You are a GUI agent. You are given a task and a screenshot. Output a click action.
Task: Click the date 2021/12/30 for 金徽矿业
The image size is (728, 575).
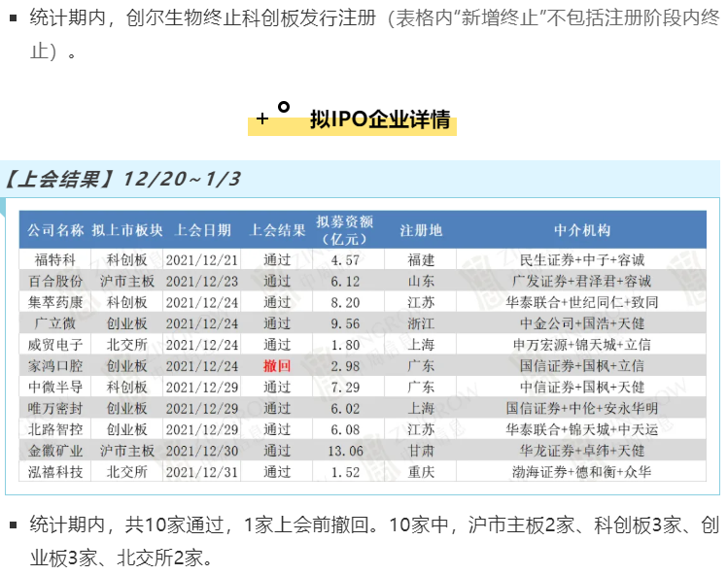coord(202,451)
